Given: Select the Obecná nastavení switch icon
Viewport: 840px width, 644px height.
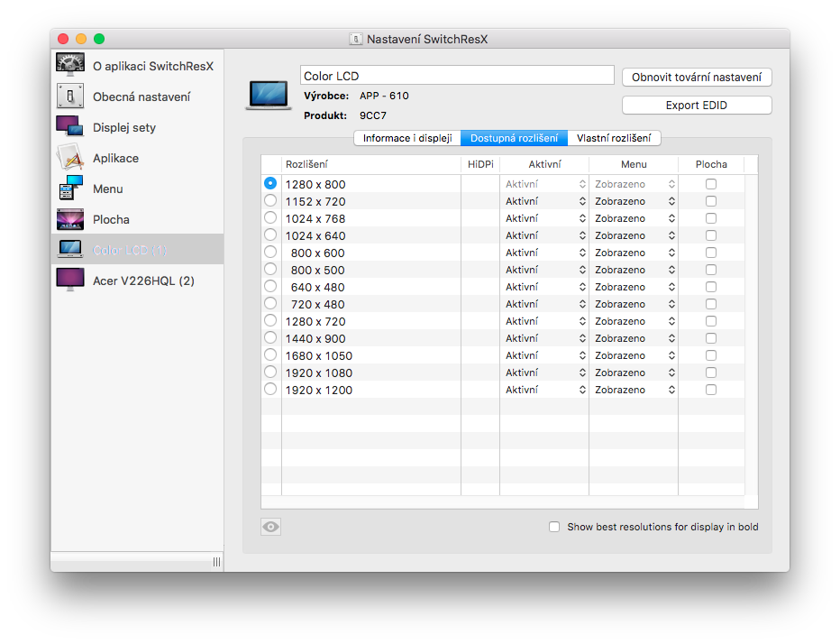Looking at the screenshot, I should 70,97.
